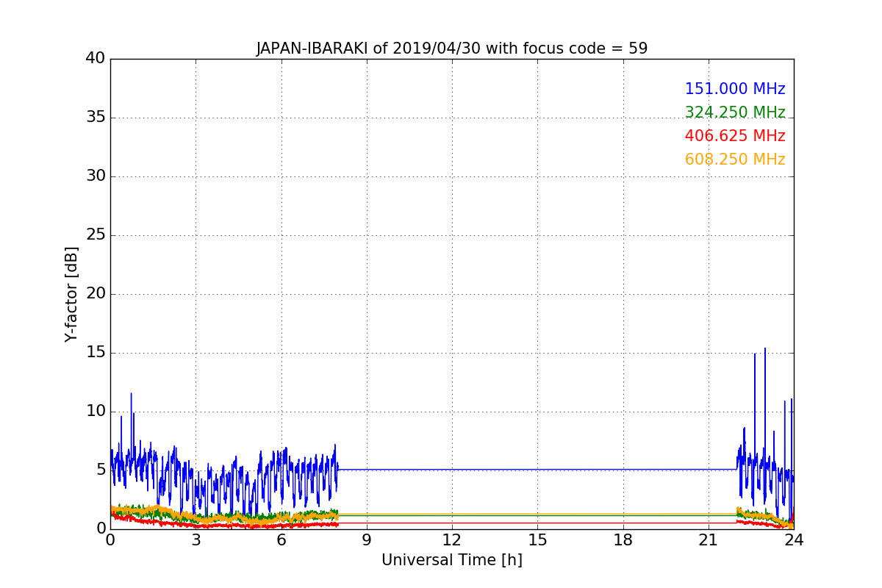Click x-axis tick label 12
This screenshot has height=588, width=882.
point(452,540)
